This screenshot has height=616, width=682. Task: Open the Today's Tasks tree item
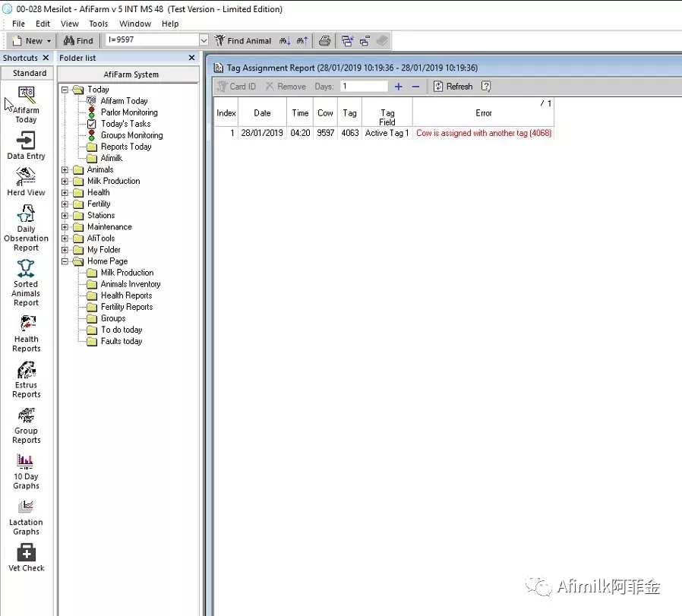pos(126,124)
